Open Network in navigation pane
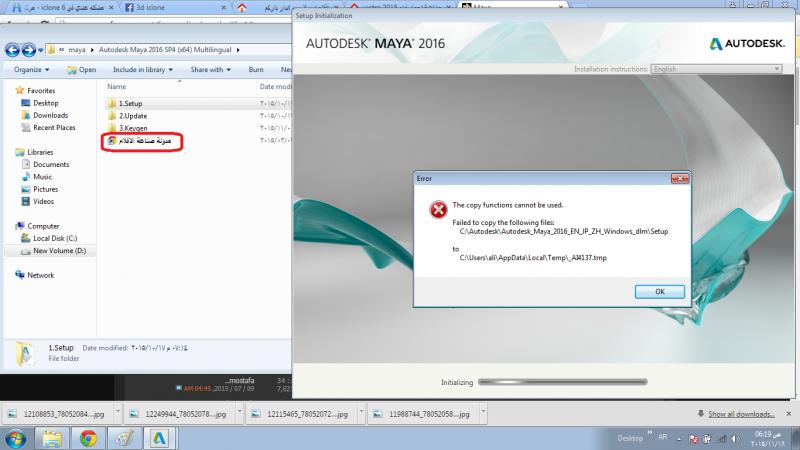 40,275
